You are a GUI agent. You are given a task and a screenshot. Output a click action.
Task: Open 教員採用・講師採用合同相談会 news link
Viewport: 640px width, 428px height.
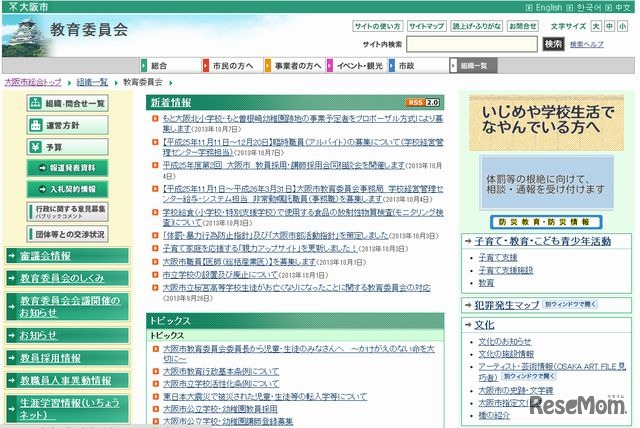(283, 165)
